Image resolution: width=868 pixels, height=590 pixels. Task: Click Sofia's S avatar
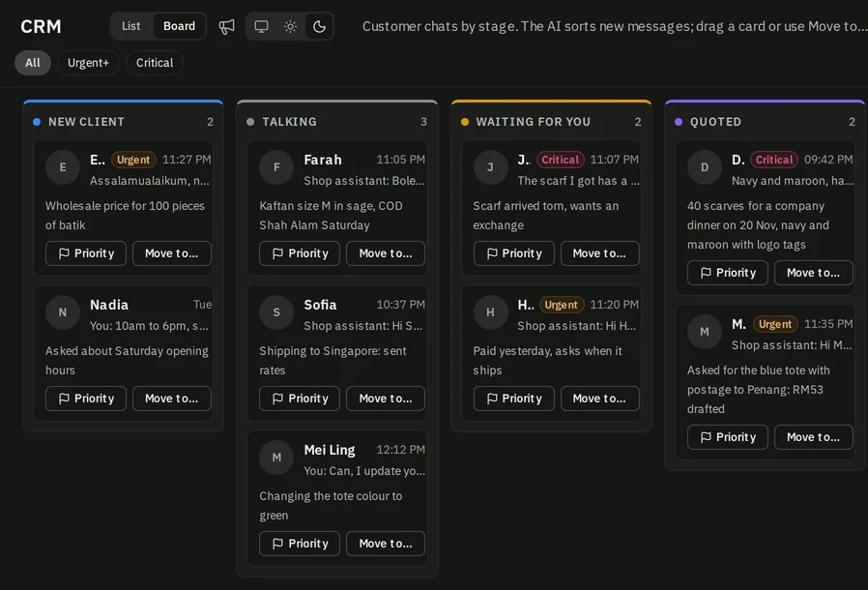(x=276, y=312)
